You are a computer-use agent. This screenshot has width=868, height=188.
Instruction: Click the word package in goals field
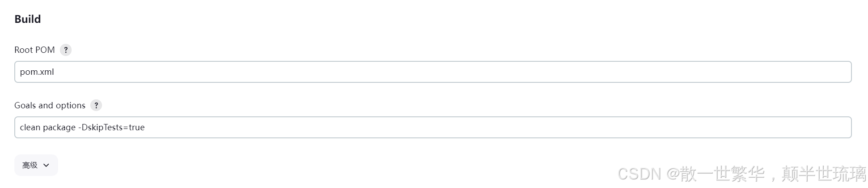(x=59, y=128)
